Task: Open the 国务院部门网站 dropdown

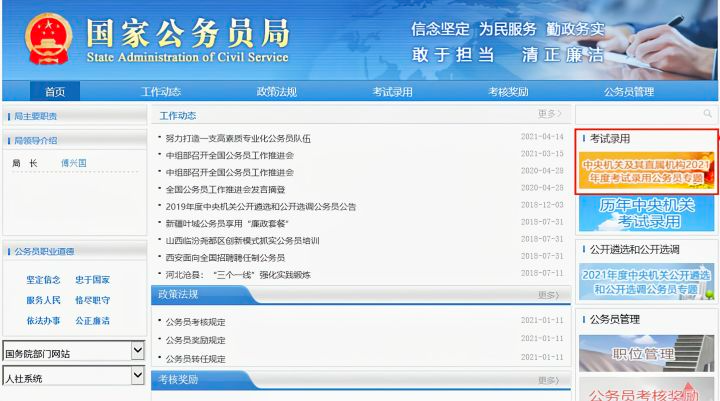Action: tap(74, 352)
